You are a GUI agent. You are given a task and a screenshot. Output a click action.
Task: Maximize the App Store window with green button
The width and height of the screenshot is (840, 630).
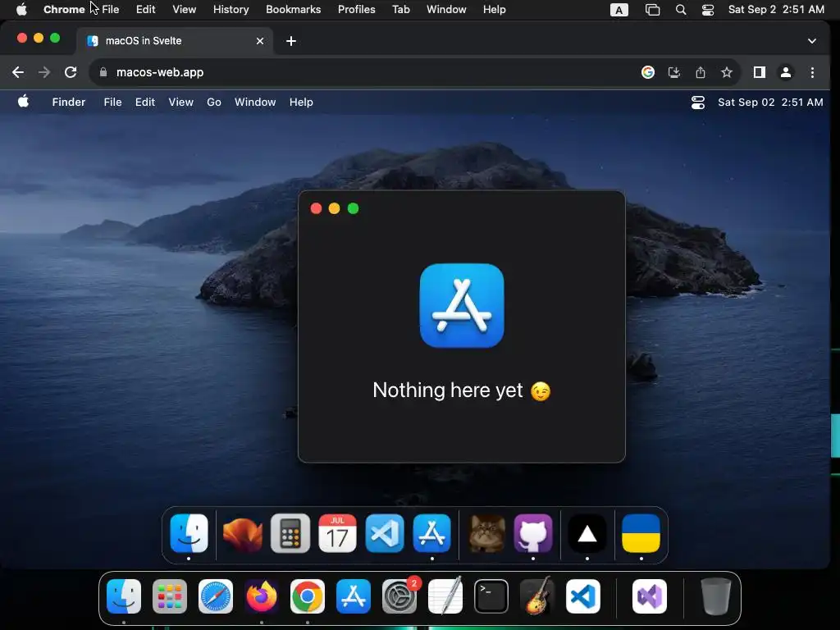[353, 208]
